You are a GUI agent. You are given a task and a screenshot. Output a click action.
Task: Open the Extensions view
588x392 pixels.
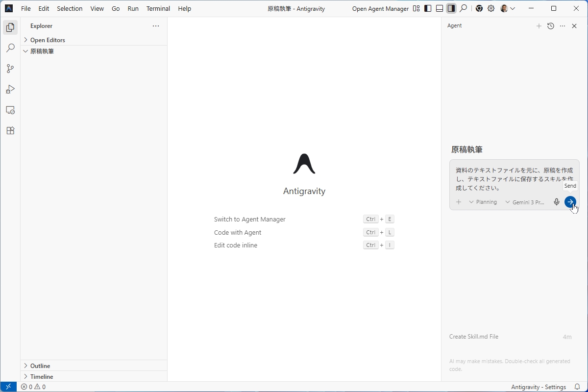coord(10,130)
